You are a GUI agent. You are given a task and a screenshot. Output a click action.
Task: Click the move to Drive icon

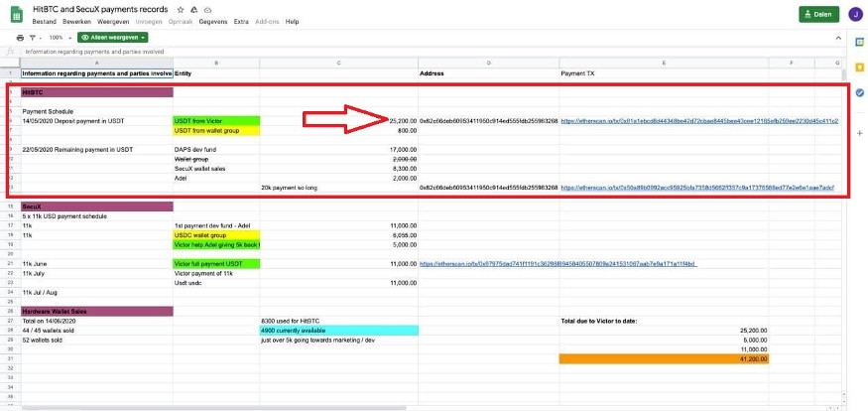pos(194,10)
